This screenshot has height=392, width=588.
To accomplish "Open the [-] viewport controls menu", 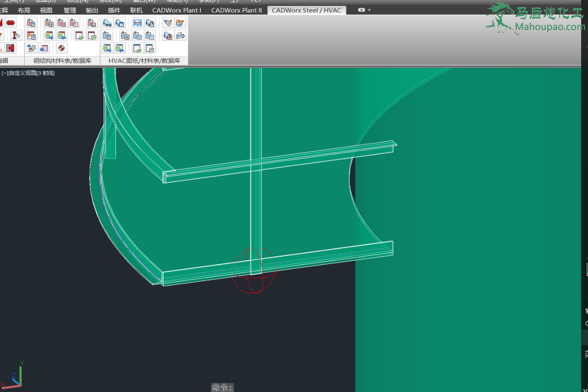I will (5, 73).
